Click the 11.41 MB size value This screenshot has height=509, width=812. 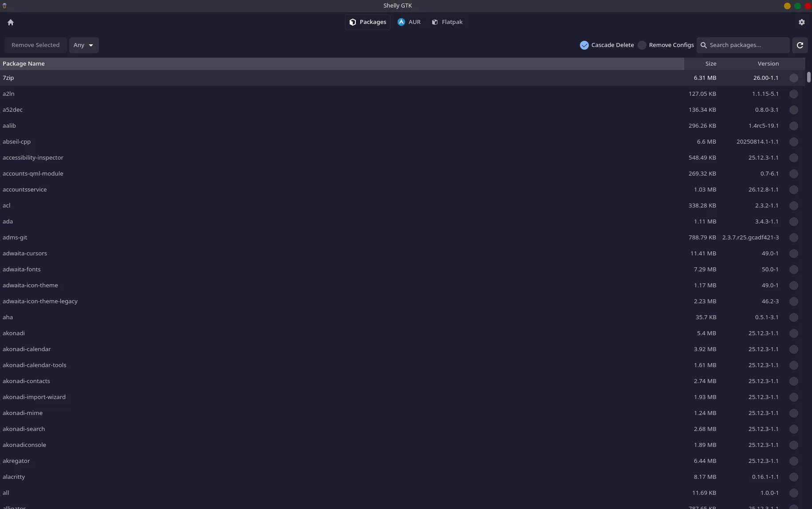coord(703,253)
